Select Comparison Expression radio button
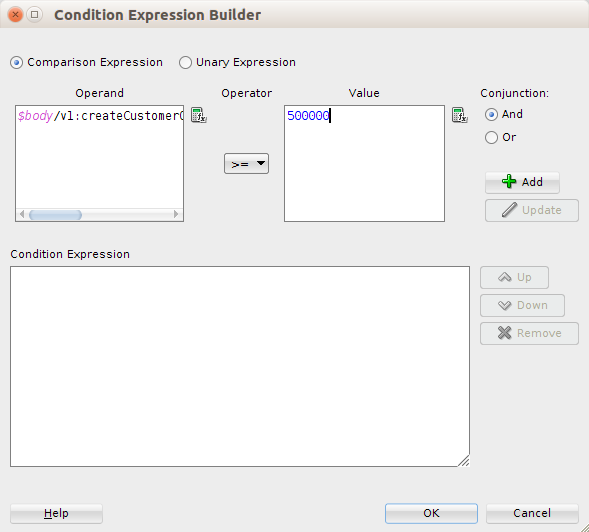Viewport: 589px width, 532px height. coord(17,62)
